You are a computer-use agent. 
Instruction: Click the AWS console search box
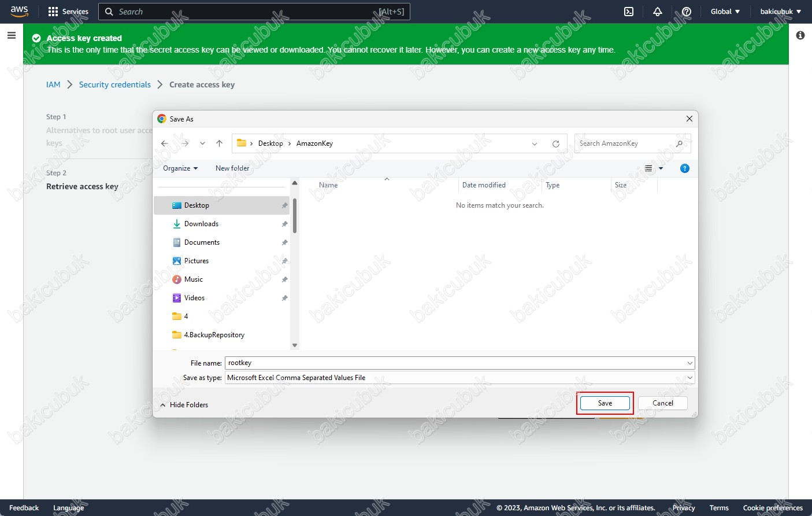[x=254, y=12]
